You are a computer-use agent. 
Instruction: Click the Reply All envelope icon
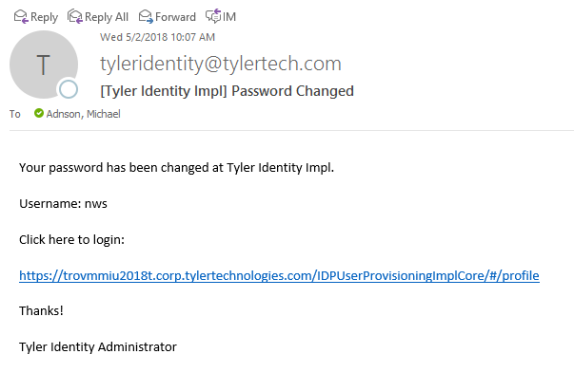pyautogui.click(x=75, y=17)
